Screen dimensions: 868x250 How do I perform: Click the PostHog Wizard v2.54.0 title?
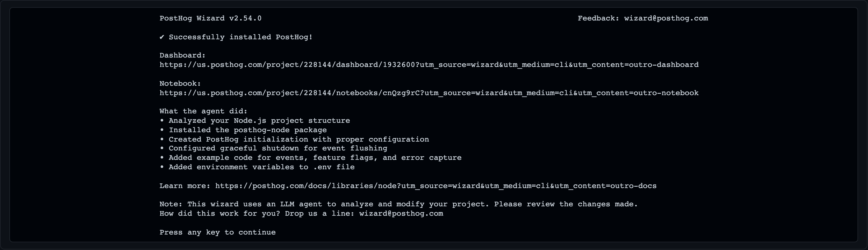tap(210, 19)
